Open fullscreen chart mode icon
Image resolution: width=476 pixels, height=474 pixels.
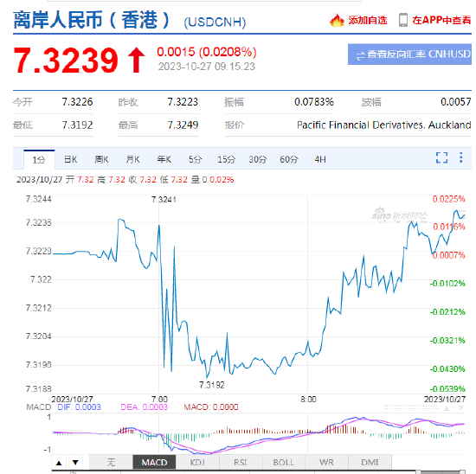click(441, 157)
